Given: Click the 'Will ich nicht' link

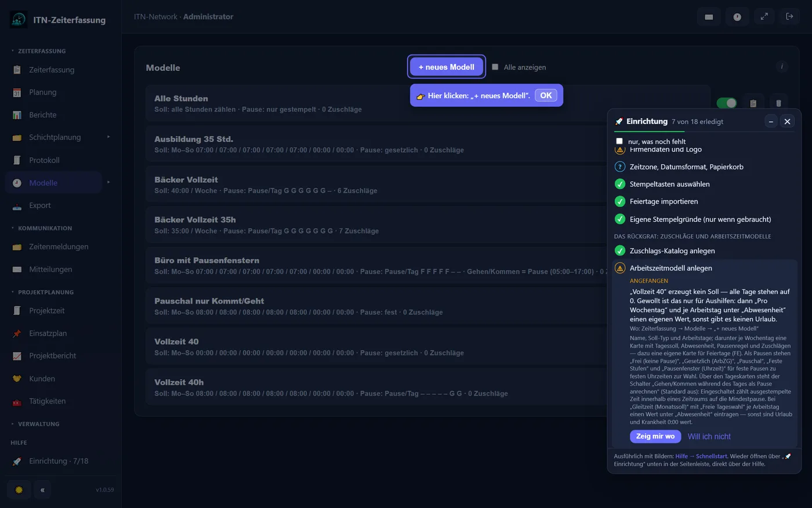Looking at the screenshot, I should 709,437.
